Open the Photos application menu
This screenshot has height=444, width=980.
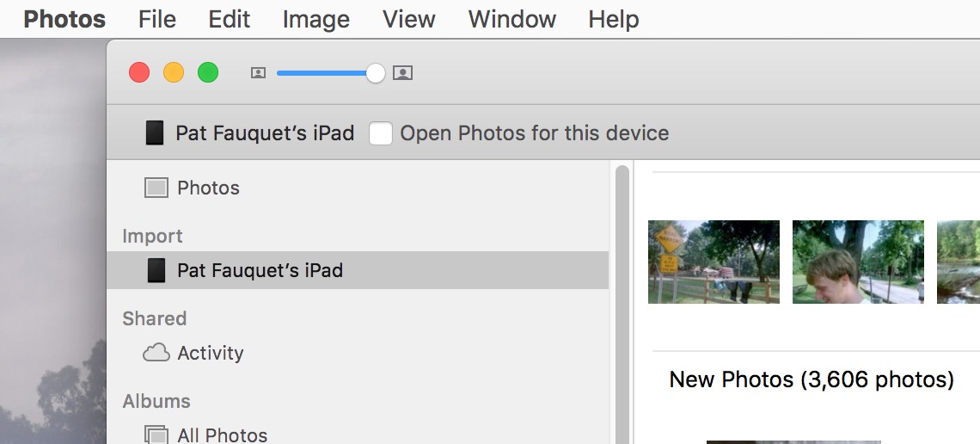point(64,19)
